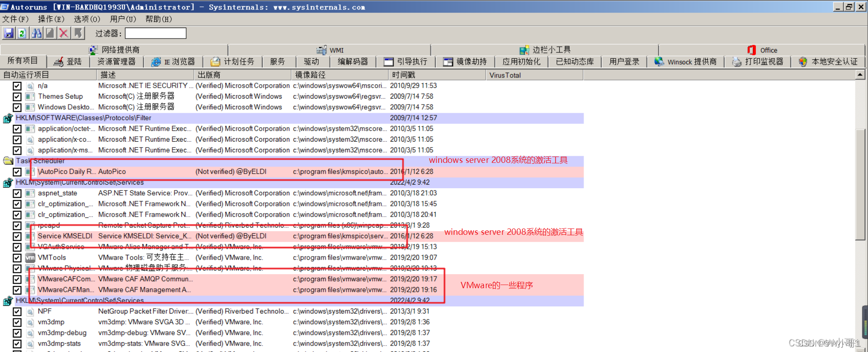Sort by 时间戳 column header

[x=437, y=75]
